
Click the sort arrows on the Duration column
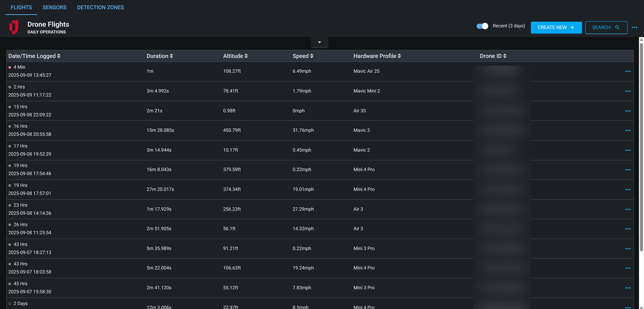[171, 56]
